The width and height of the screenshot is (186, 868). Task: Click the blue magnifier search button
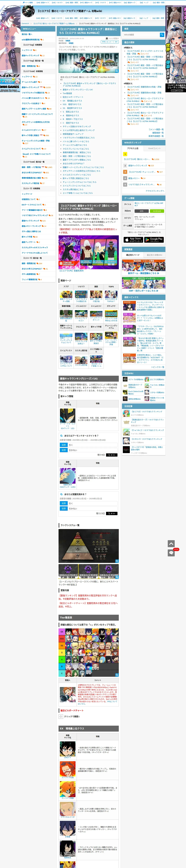[x=162, y=35]
